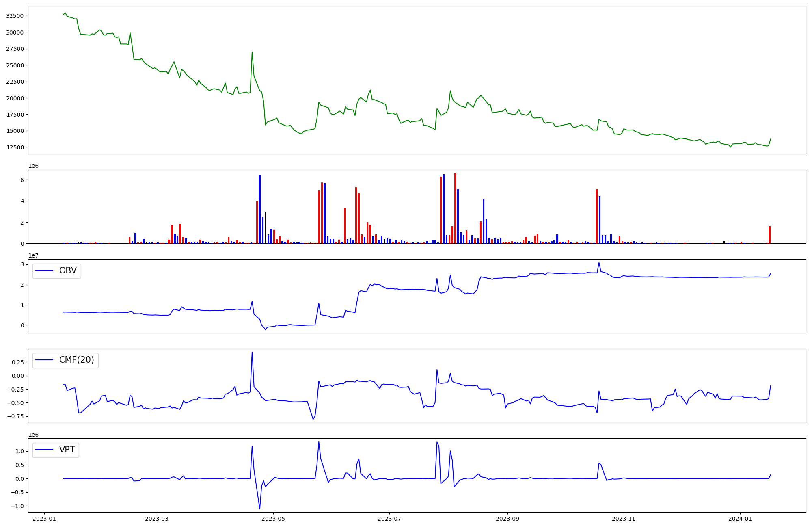The height and width of the screenshot is (528, 812).
Task: Click the 32500 price axis tick label
Action: point(15,16)
